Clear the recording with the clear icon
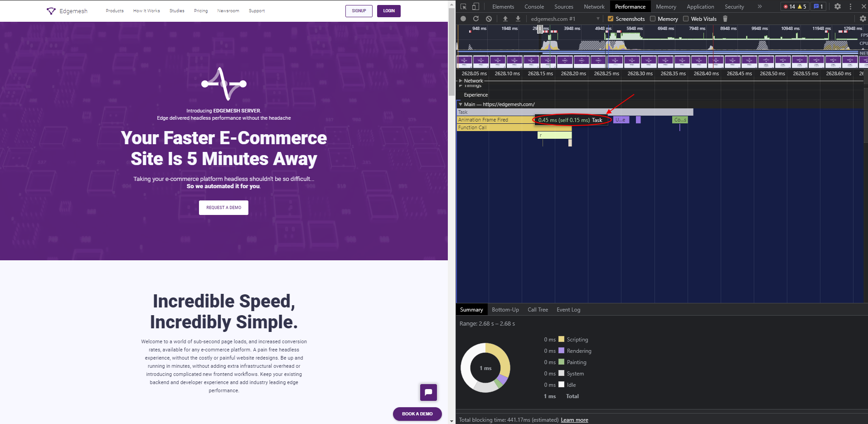 pos(489,19)
